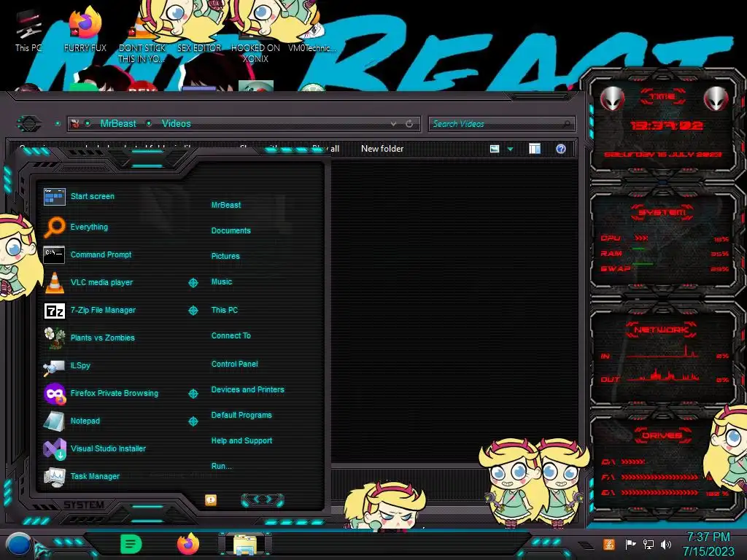Click the shutdown options arrows button
Image resolution: width=747 pixels, height=560 pixels.
point(263,499)
